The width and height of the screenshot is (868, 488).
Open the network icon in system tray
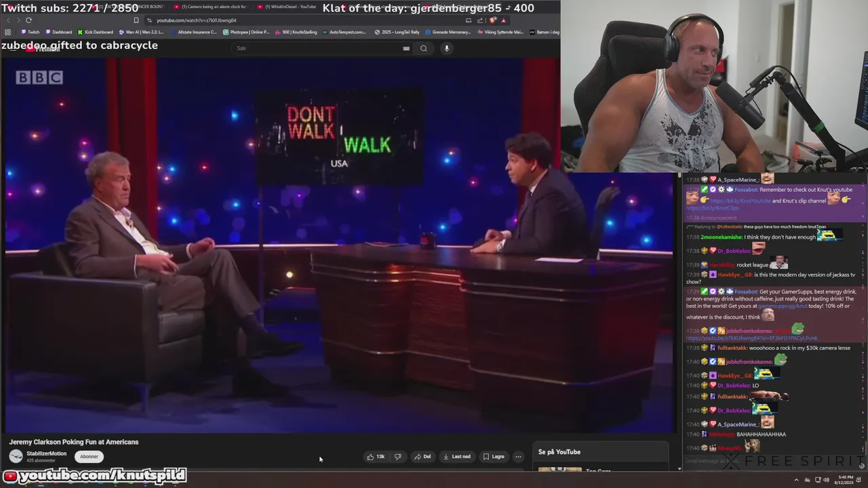point(817,480)
